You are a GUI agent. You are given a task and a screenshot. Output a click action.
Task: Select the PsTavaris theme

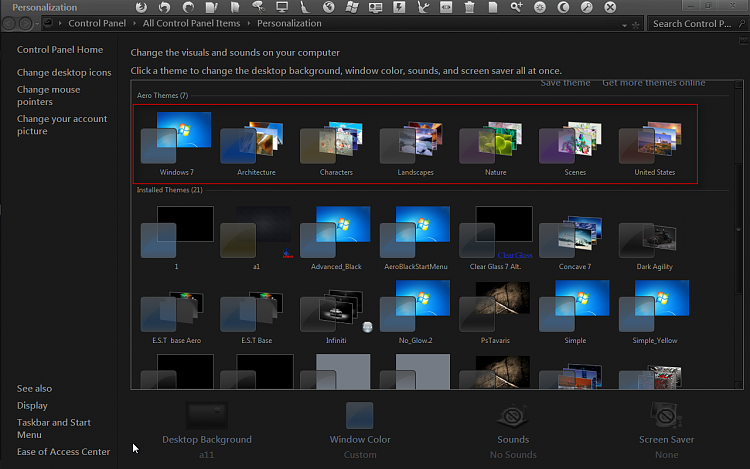pyautogui.click(x=496, y=312)
